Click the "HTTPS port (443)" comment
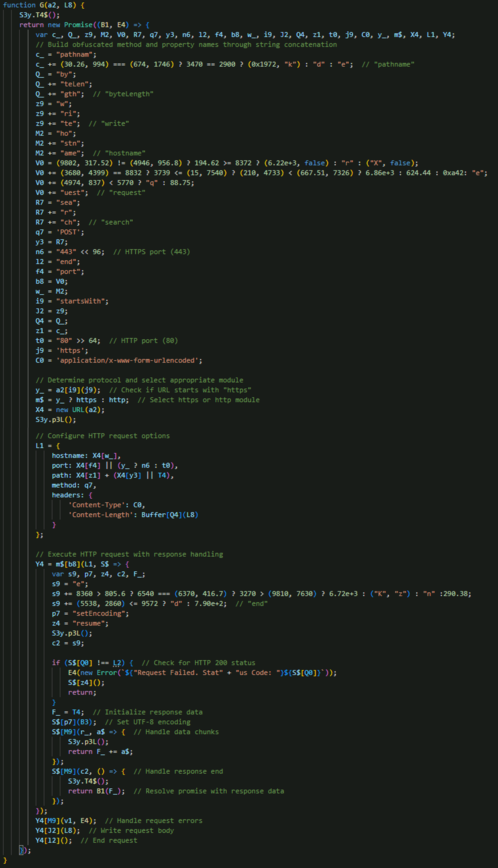The image size is (498, 868). [151, 252]
